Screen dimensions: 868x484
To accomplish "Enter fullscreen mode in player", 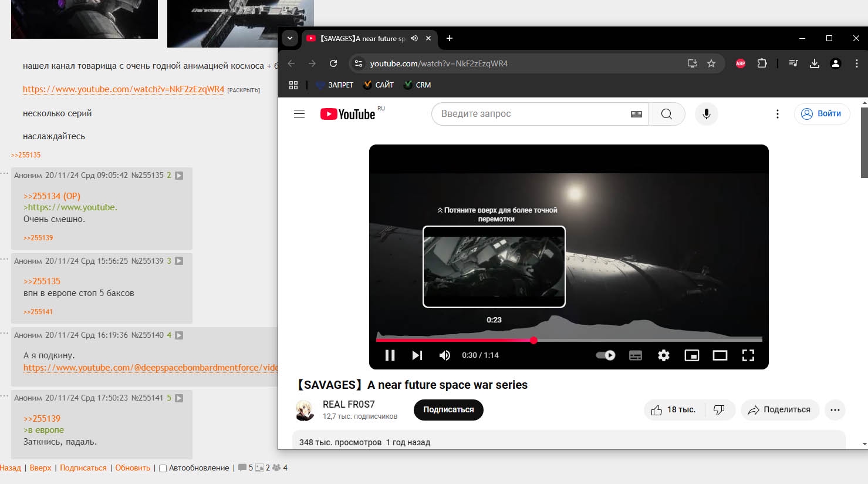I will [748, 355].
